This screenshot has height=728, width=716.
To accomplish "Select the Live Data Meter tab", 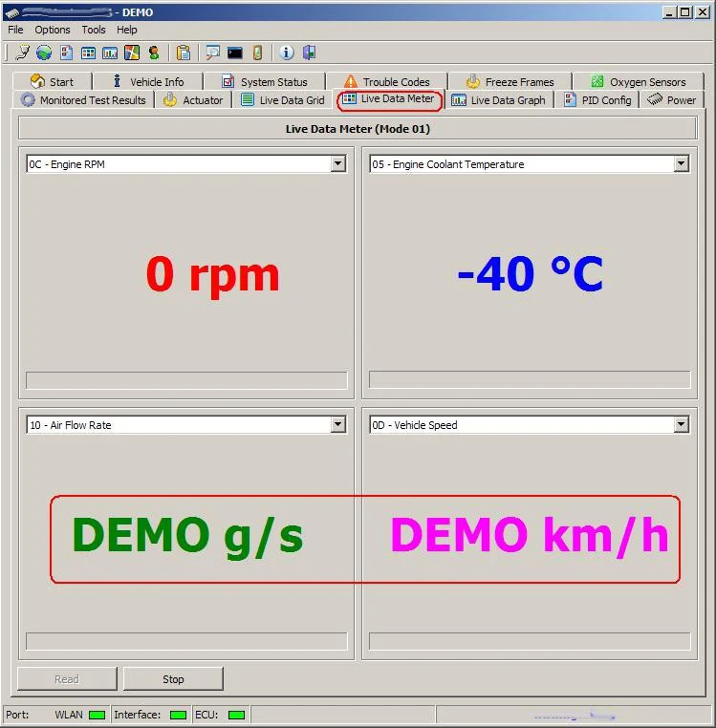I will tap(389, 99).
